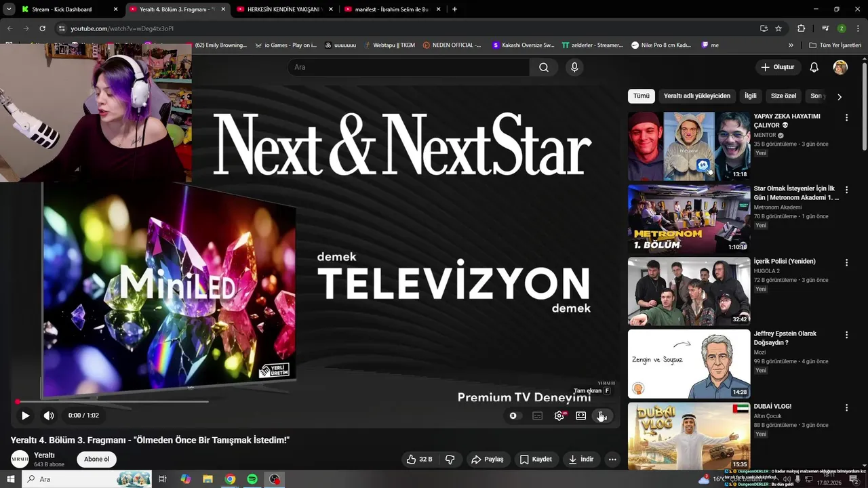Open the Chrome profile Z avatar
The image size is (868, 488).
(842, 28)
